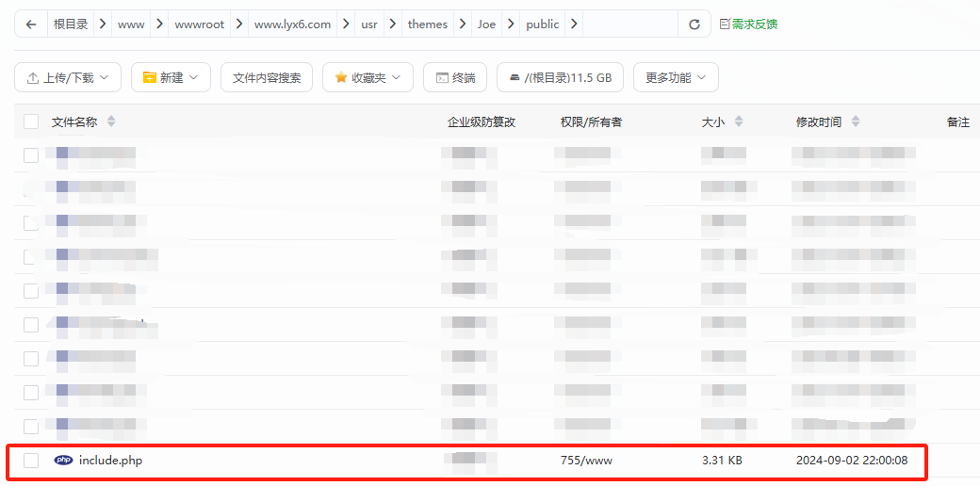Open the 收藏夹 favorites dropdown
Viewport: 980px width, 486px height.
click(x=367, y=77)
